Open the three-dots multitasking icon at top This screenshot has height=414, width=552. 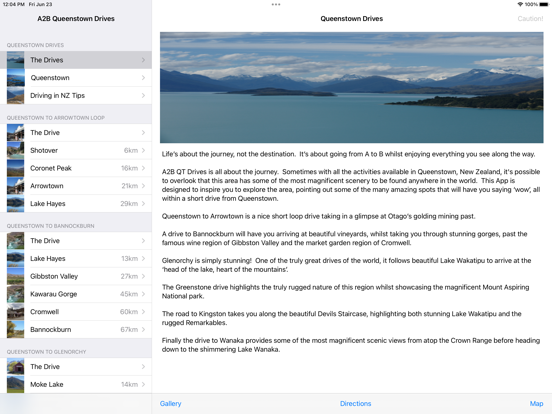[276, 5]
